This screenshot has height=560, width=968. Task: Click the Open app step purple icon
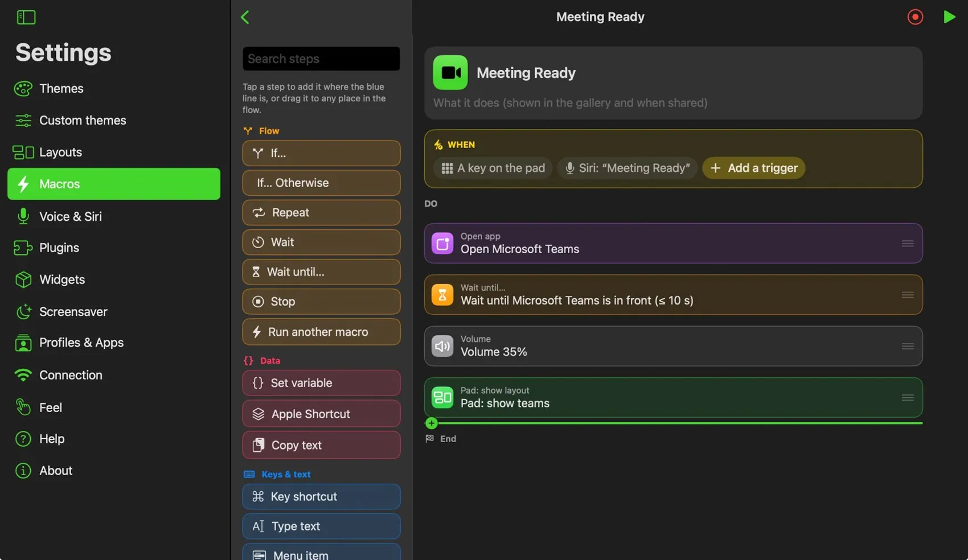tap(442, 244)
